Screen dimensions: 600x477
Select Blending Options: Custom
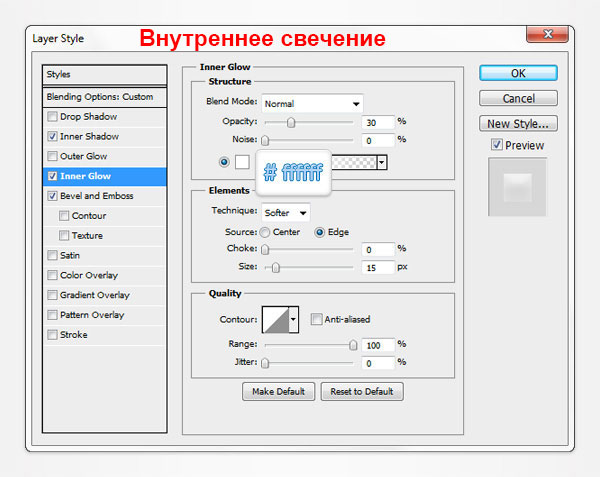point(104,97)
